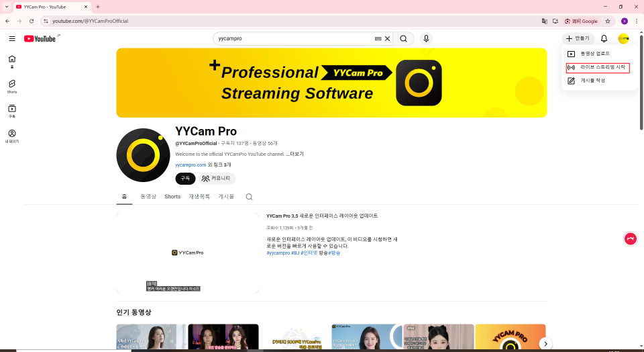Choose "동영상 업로드" from the create menu
644x352 pixels.
pyautogui.click(x=594, y=54)
